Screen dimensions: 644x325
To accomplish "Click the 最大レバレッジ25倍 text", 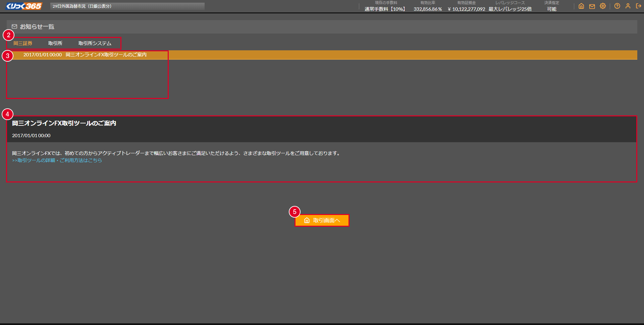I will coord(510,9).
